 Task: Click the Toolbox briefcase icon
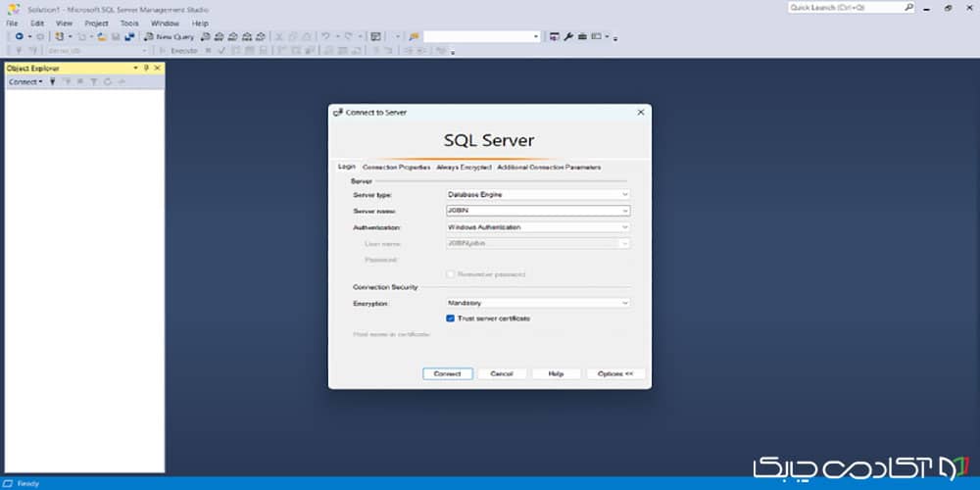582,37
